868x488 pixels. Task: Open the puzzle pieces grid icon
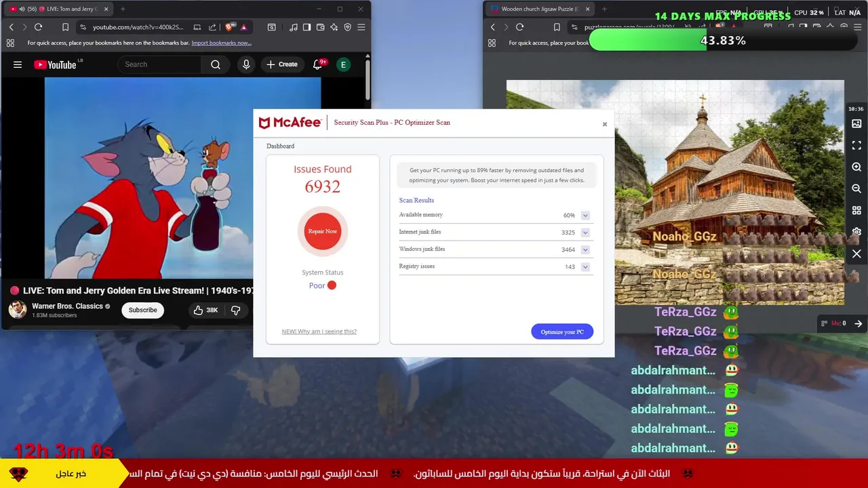tap(856, 210)
